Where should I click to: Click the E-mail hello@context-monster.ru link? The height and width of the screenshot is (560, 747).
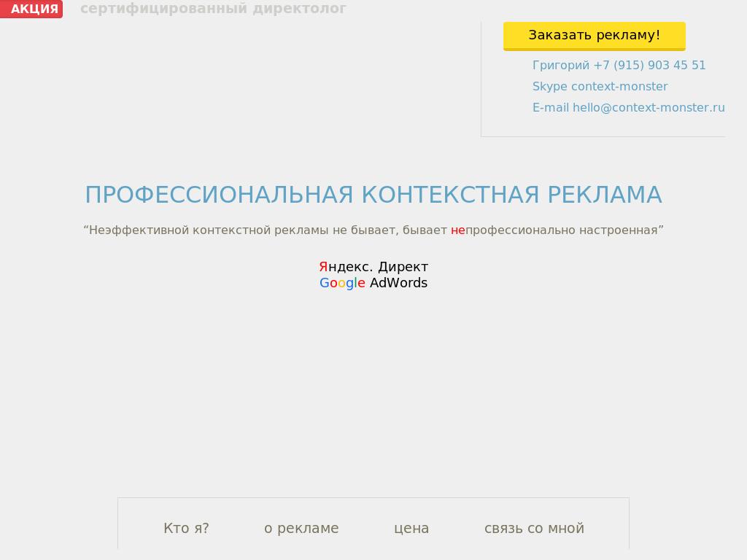click(628, 108)
